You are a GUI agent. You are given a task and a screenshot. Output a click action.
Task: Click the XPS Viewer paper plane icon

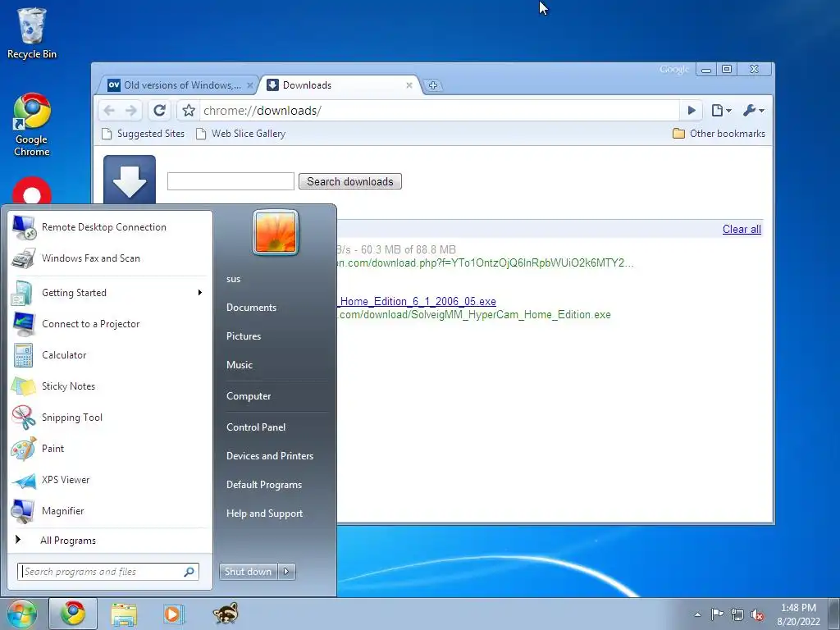point(24,480)
